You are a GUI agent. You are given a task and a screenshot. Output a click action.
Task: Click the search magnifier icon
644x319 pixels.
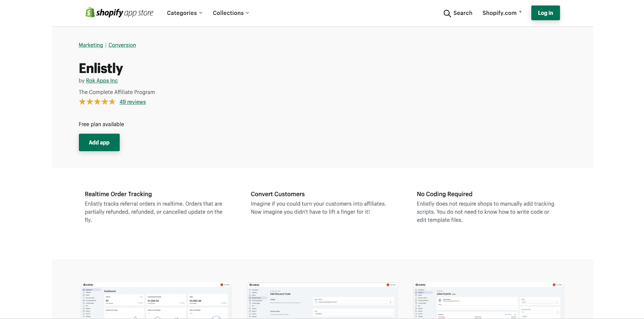pyautogui.click(x=447, y=13)
